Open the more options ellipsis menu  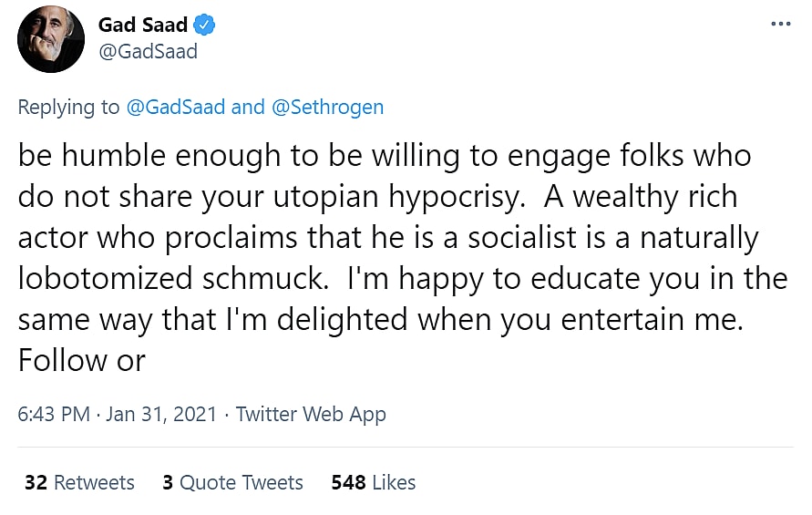(780, 25)
